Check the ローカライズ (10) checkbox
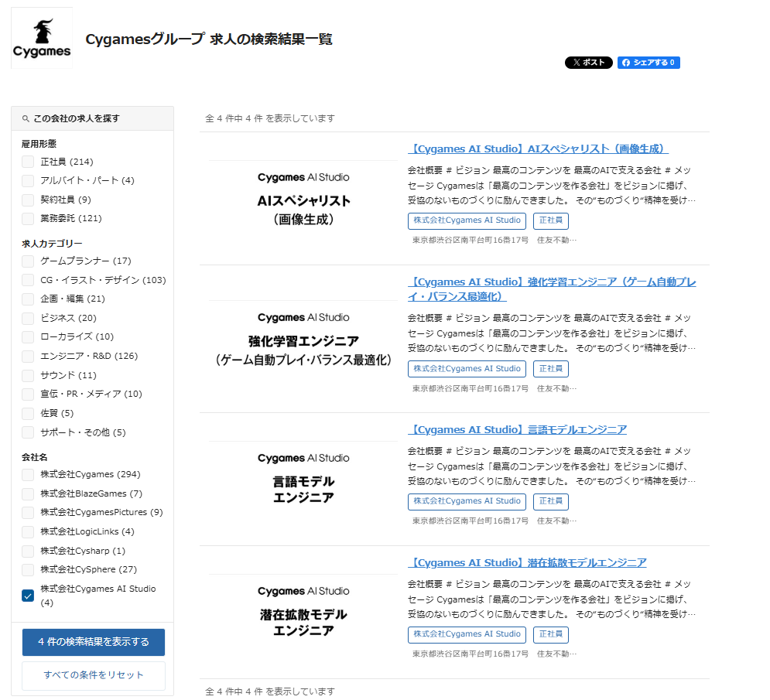The image size is (770, 700). click(28, 336)
